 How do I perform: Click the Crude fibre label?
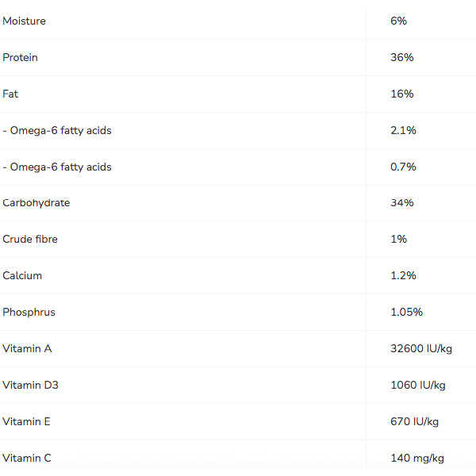pos(30,240)
